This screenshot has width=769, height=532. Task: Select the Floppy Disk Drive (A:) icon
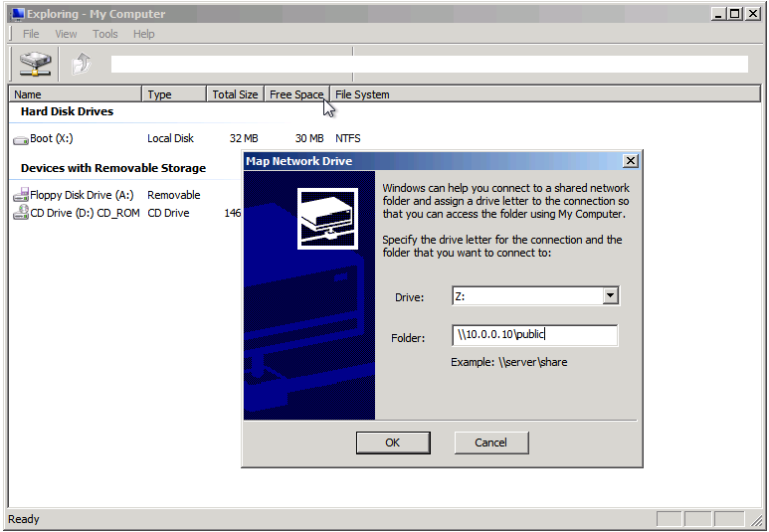click(x=21, y=195)
